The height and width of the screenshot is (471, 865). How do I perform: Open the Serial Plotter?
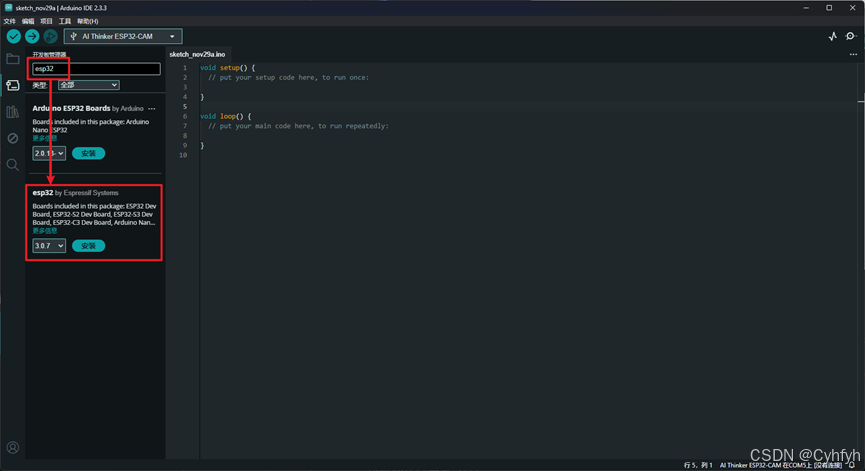click(x=832, y=36)
